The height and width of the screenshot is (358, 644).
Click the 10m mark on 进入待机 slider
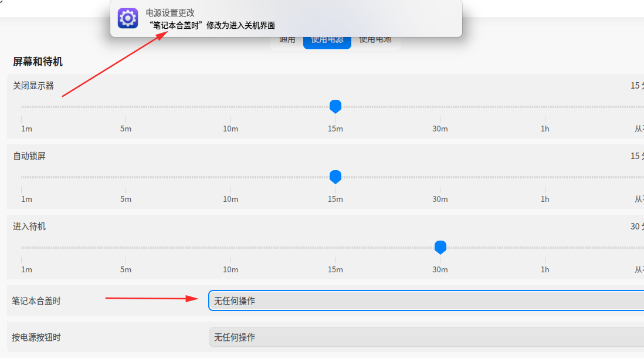coord(231,269)
